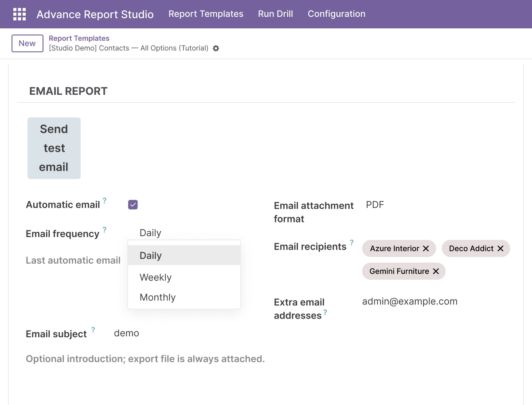Uncheck the Automatic email checkbox
The width and height of the screenshot is (532, 405).
click(133, 205)
